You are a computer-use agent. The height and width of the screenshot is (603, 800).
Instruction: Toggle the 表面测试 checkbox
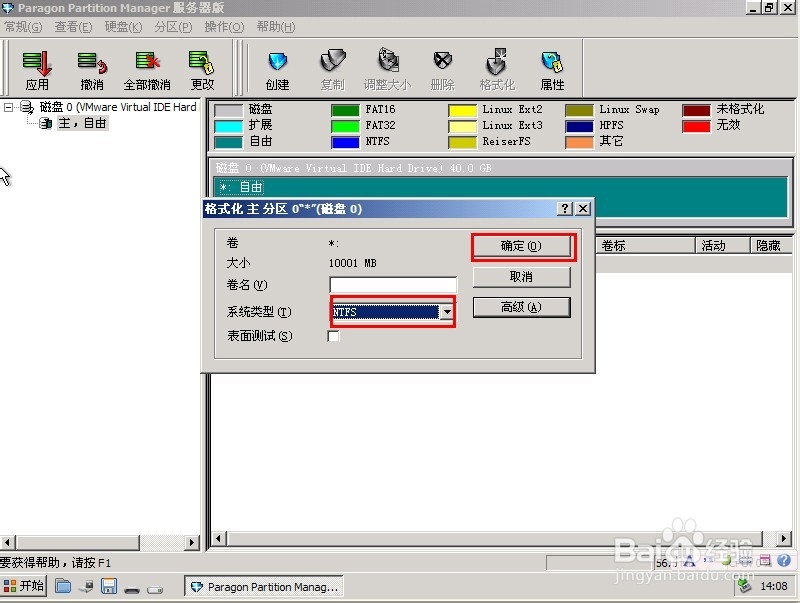click(x=333, y=336)
